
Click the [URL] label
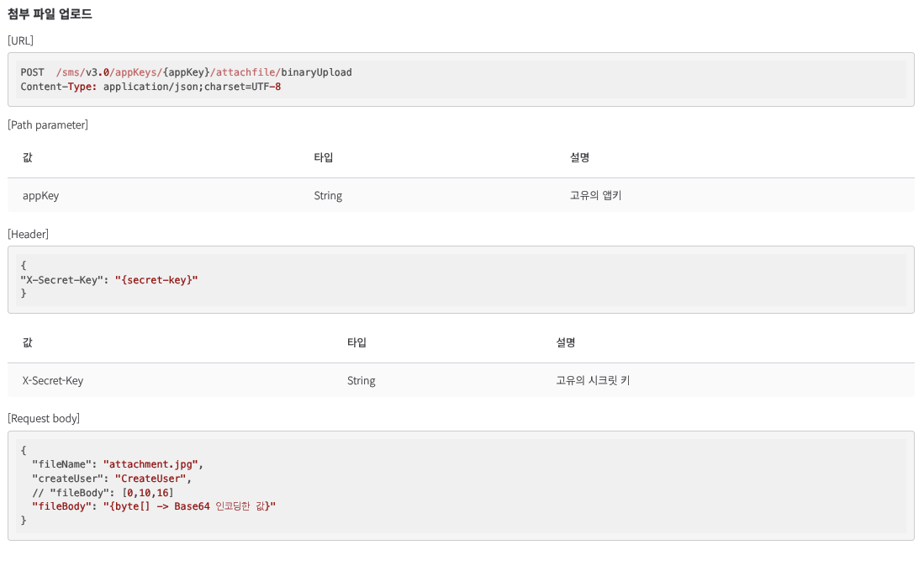click(21, 40)
